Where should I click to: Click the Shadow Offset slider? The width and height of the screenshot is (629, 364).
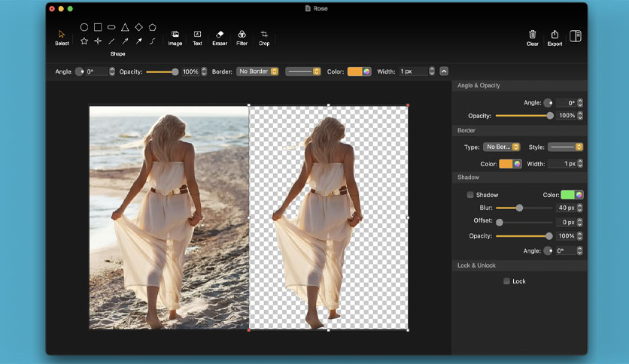click(x=524, y=222)
